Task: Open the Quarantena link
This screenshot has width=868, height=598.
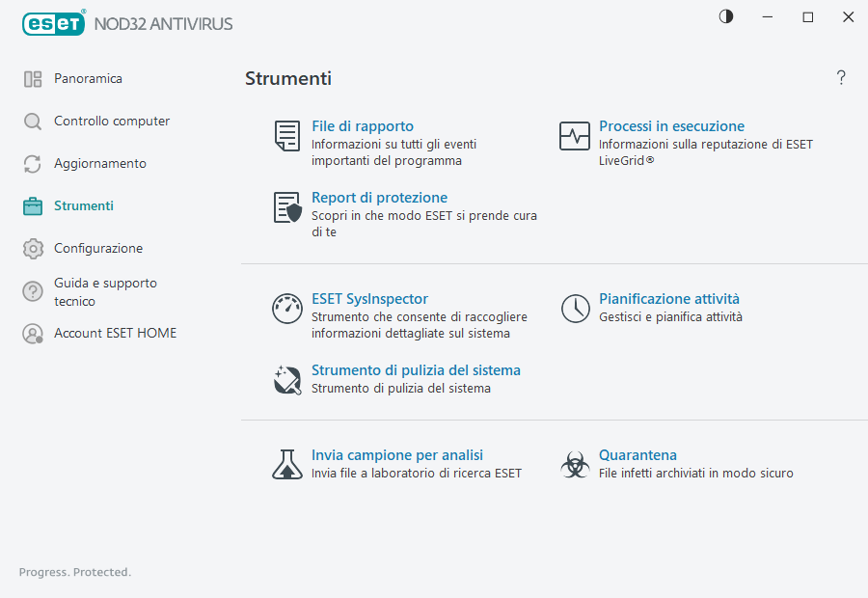Action: click(x=637, y=454)
